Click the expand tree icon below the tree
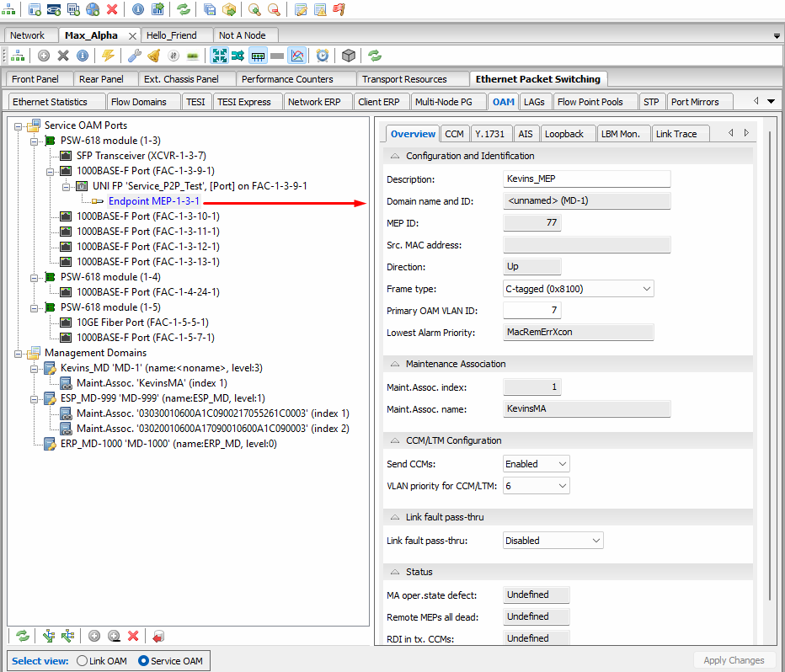The height and width of the screenshot is (672, 785). tap(49, 636)
